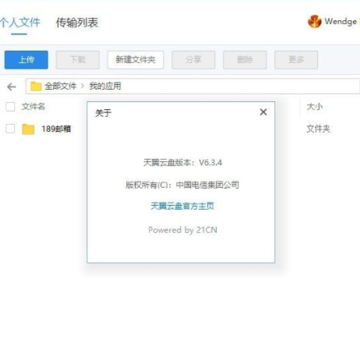The image size is (360, 360).
Task: Click the Powered by 21CN text
Action: coord(183,230)
